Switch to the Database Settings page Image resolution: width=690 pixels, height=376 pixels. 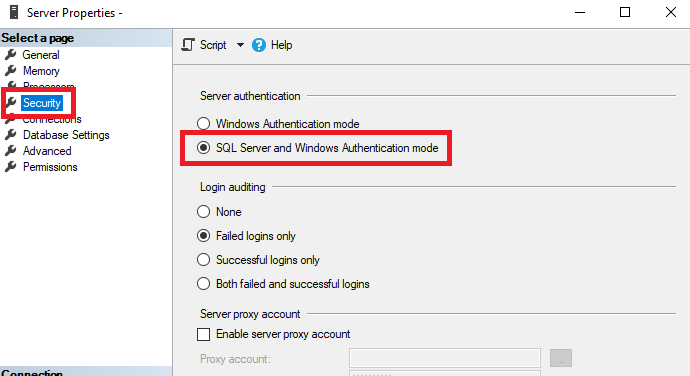click(x=66, y=135)
